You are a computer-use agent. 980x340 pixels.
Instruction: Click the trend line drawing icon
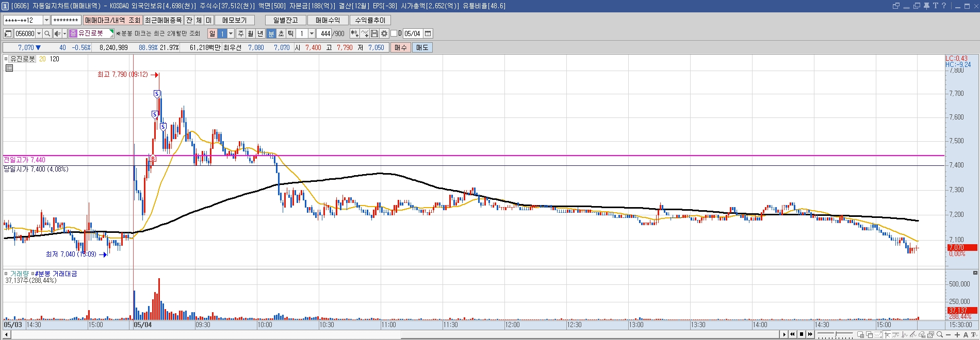tap(913, 335)
